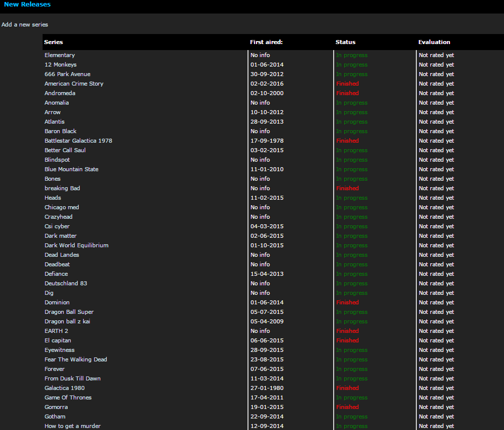Screen dimensions: 504x430
Task: Open the New Releases heading link
Action: click(x=28, y=5)
